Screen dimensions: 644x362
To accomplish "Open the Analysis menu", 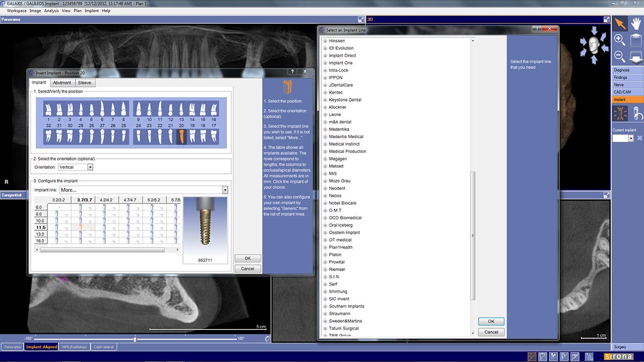I will (x=51, y=11).
